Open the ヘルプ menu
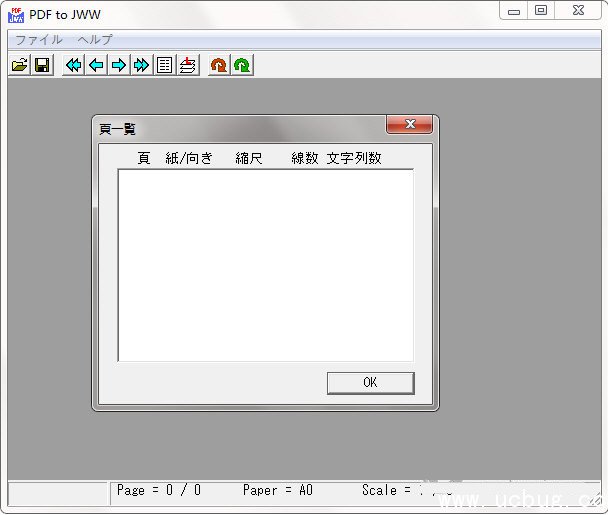 pos(95,40)
